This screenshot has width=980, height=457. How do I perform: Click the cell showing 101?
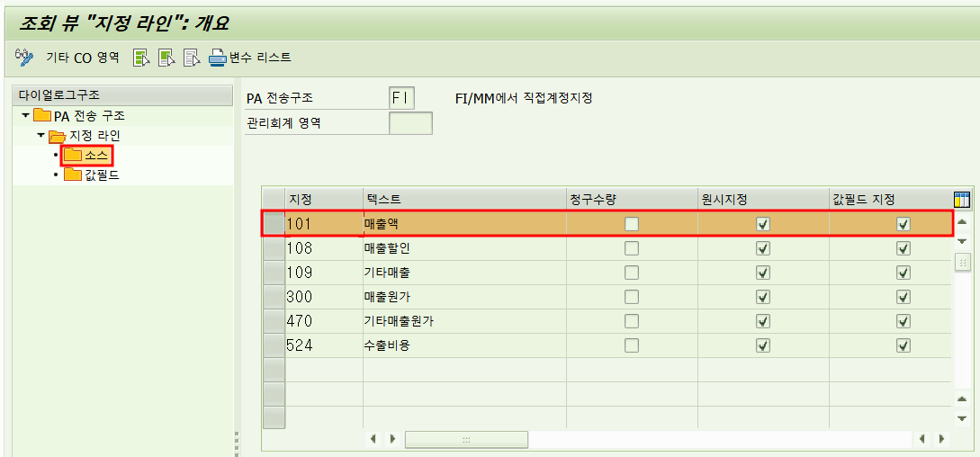[x=324, y=224]
